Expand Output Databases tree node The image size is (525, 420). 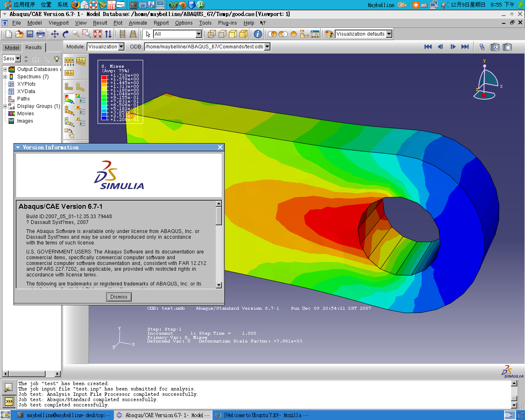[5, 69]
